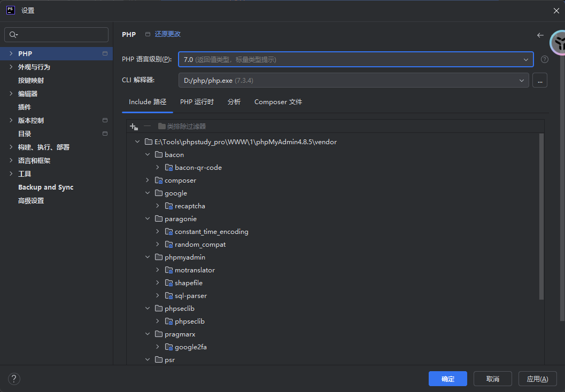Image resolution: width=565 pixels, height=392 pixels.
Task: Click the random_compat folder icon
Action: pyautogui.click(x=168, y=245)
